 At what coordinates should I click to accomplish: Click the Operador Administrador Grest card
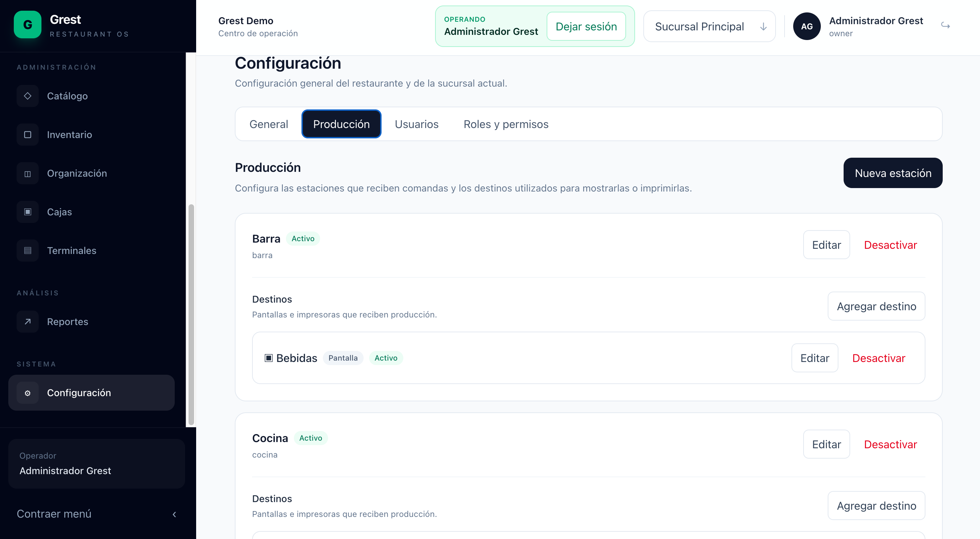(x=97, y=464)
